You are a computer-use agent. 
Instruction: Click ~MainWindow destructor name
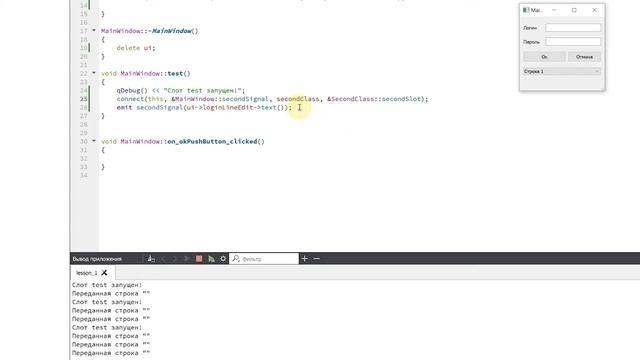pos(170,31)
